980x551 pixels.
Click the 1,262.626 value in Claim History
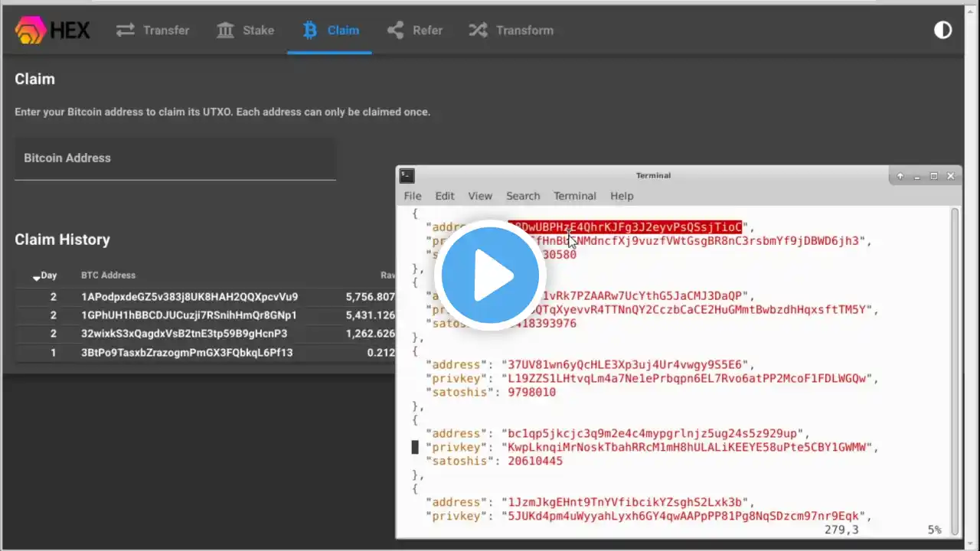point(371,334)
